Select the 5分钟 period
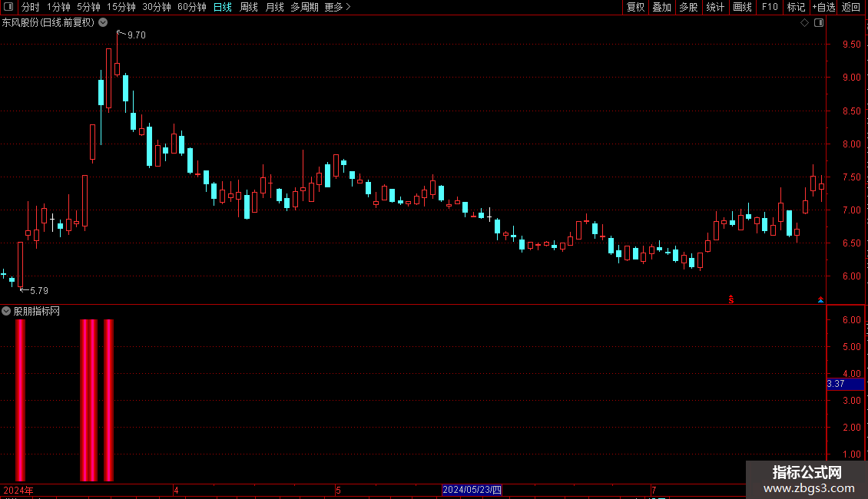 click(x=88, y=7)
